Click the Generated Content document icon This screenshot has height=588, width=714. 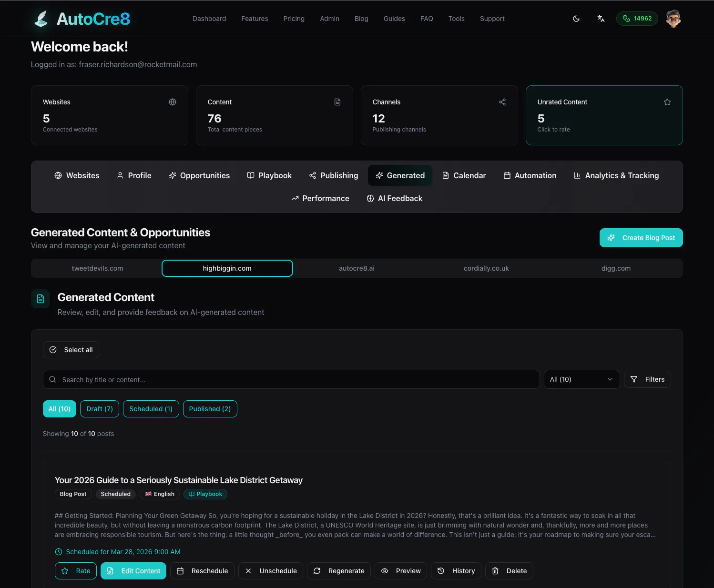point(41,299)
